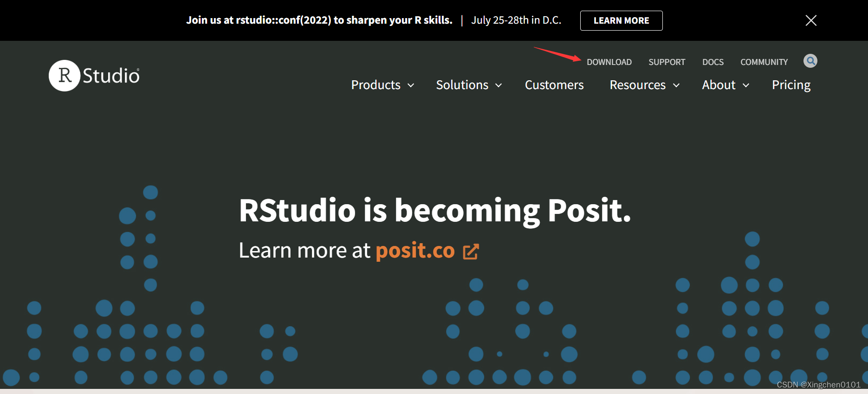Image resolution: width=868 pixels, height=394 pixels.
Task: Open the Products menu item
Action: [x=376, y=85]
